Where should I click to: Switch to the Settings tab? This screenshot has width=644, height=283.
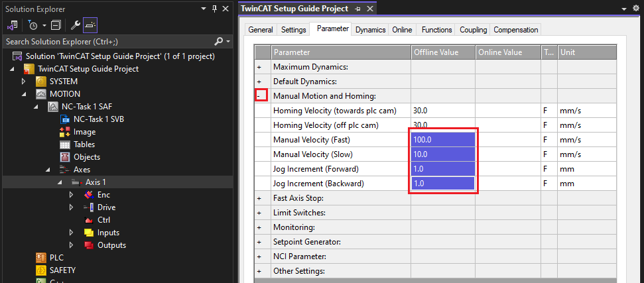tap(294, 30)
